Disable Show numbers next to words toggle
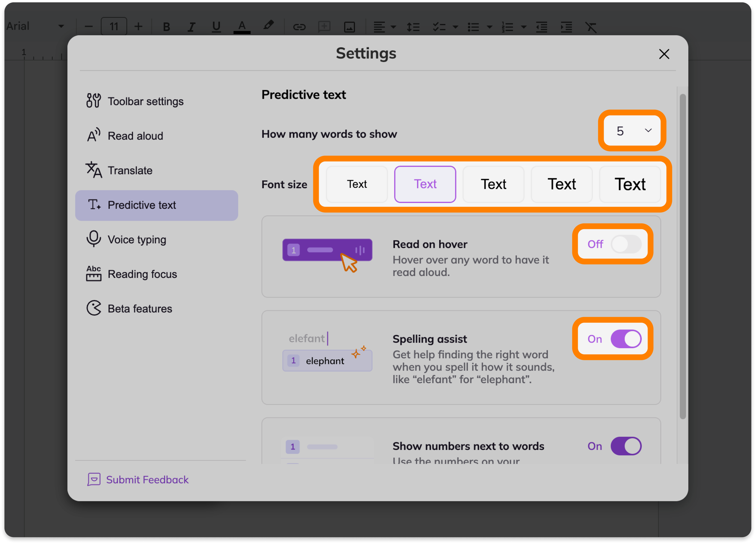The height and width of the screenshot is (544, 756). click(626, 446)
